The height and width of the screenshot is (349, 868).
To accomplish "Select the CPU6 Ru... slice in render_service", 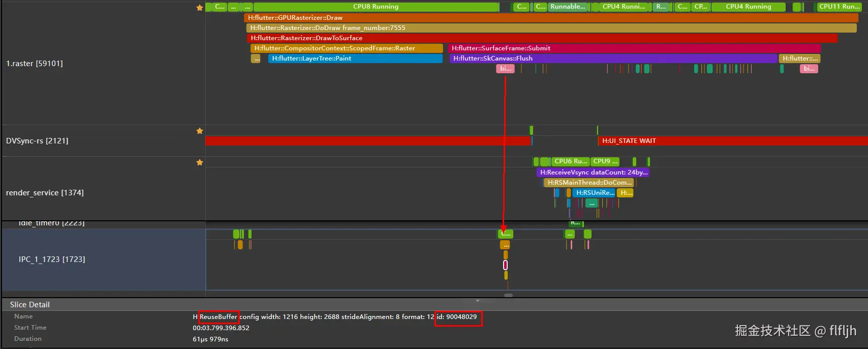I will pyautogui.click(x=570, y=161).
